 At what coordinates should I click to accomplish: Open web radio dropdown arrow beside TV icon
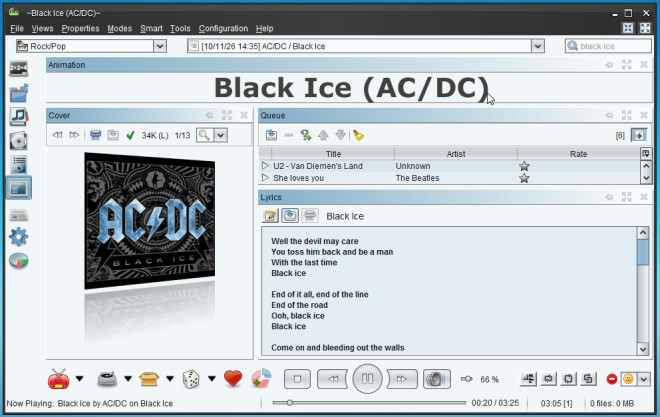pos(79,379)
